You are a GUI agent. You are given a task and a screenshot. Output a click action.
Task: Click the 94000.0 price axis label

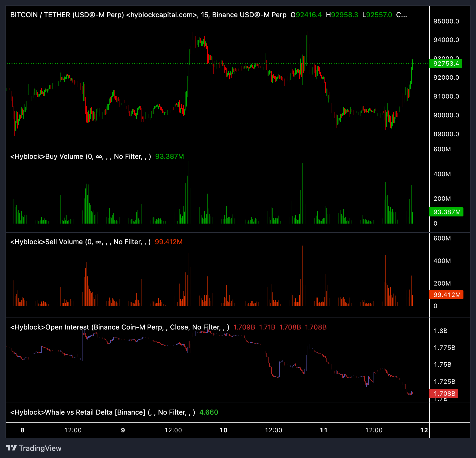click(446, 40)
